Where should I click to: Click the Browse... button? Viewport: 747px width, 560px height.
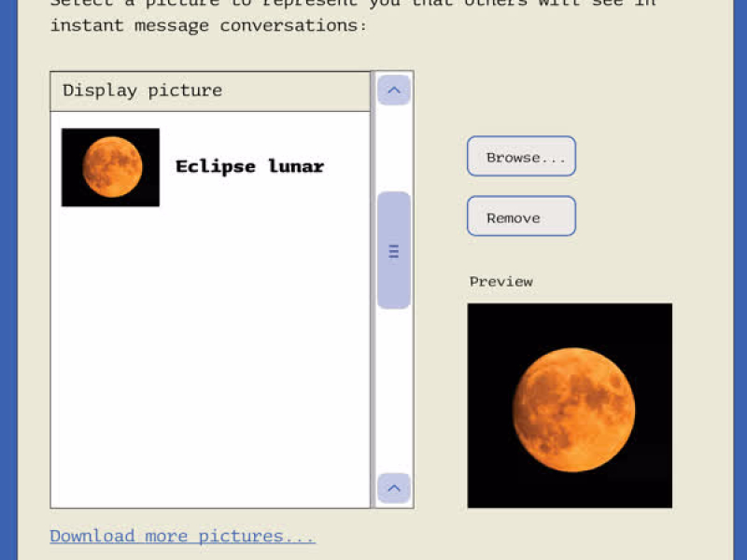click(521, 157)
